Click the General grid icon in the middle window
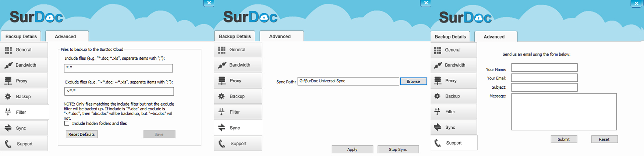 coord(222,50)
